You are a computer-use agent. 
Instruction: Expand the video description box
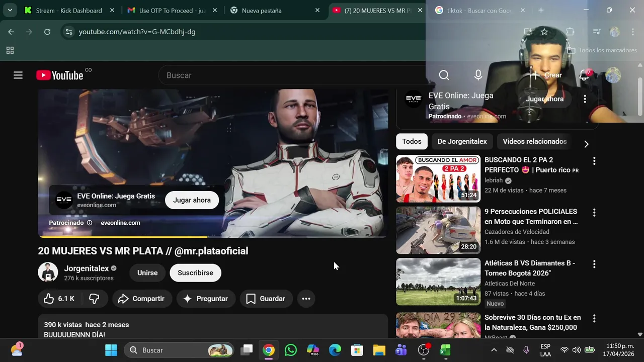tap(213, 326)
